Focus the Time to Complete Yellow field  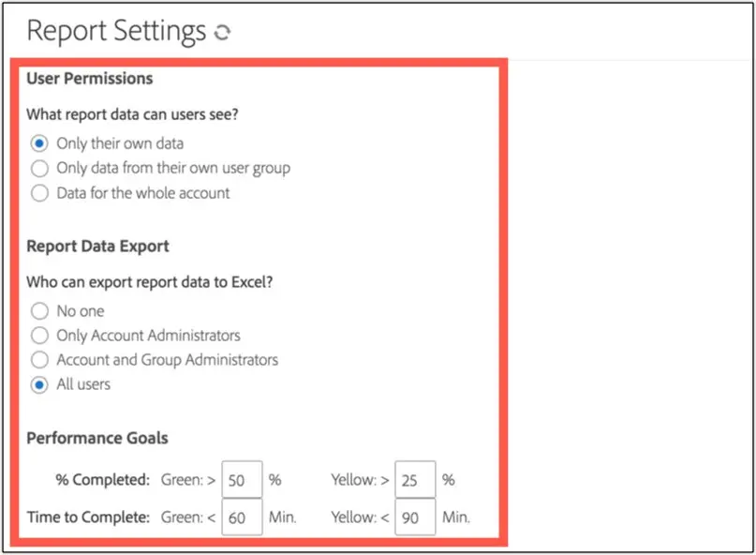pos(415,517)
